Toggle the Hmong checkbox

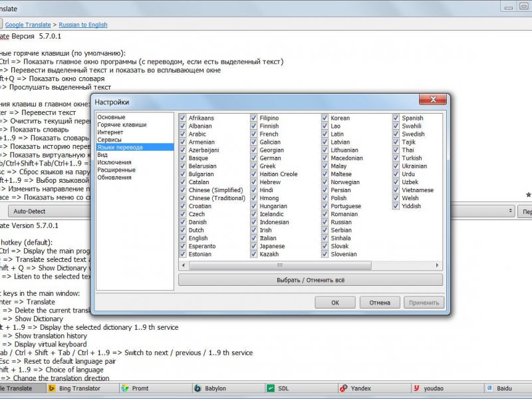tap(254, 198)
